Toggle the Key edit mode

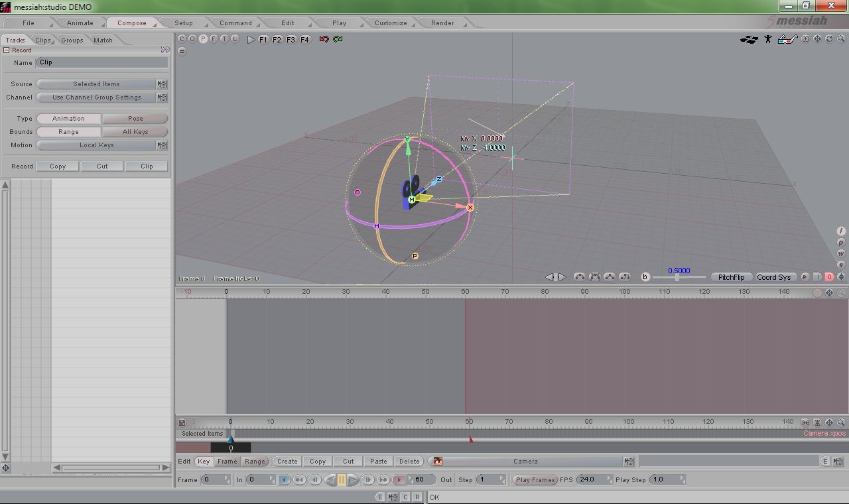click(x=204, y=462)
